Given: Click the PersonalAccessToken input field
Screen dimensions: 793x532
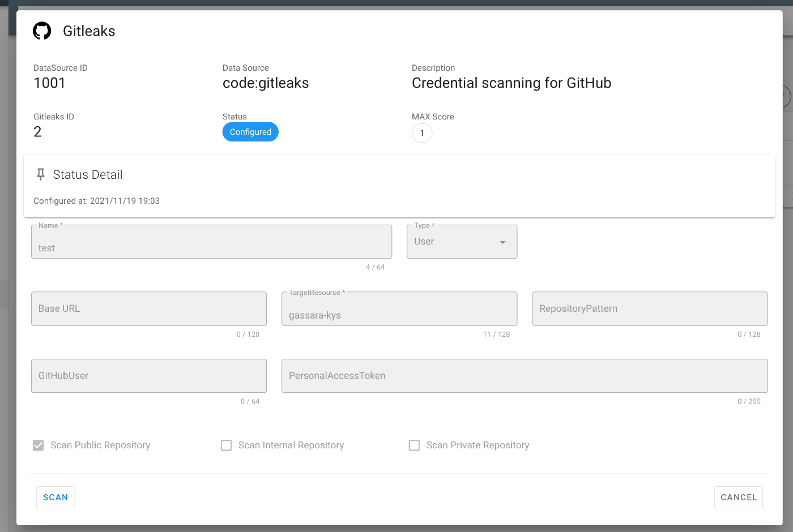Looking at the screenshot, I should pyautogui.click(x=525, y=376).
